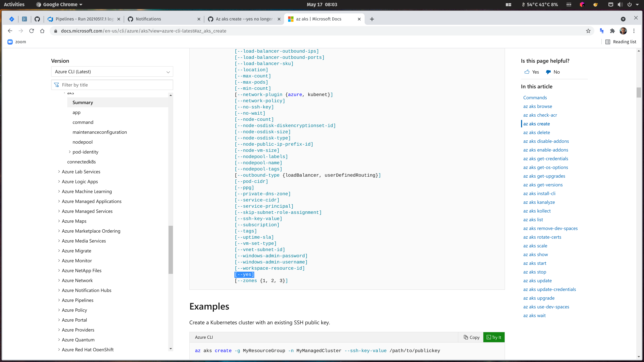Select nodepool in the sidebar tree
Image resolution: width=644 pixels, height=362 pixels.
coord(83,142)
